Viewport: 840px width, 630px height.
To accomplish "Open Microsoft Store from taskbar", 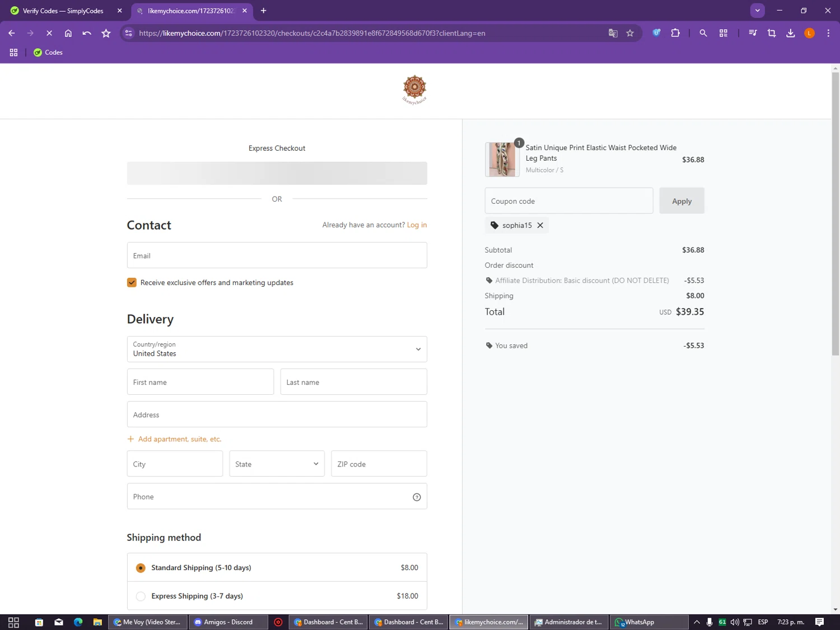I will click(39, 622).
